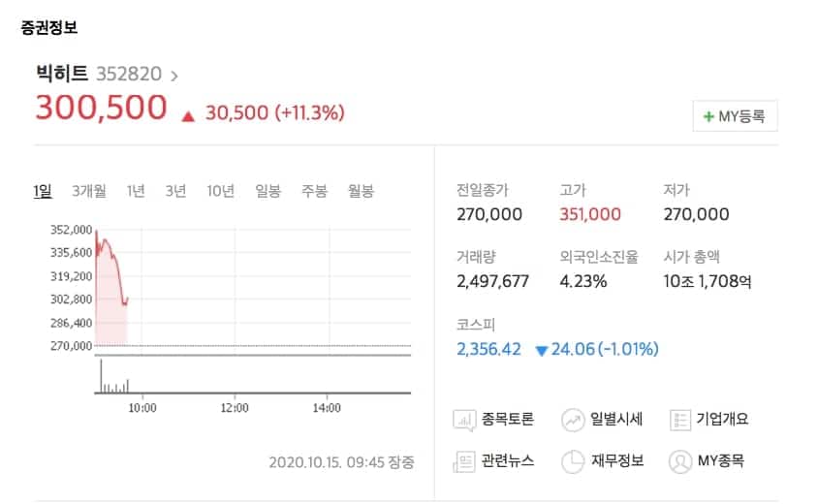Open the MY종목 profile icon
This screenshot has height=504, width=818.
680,460
